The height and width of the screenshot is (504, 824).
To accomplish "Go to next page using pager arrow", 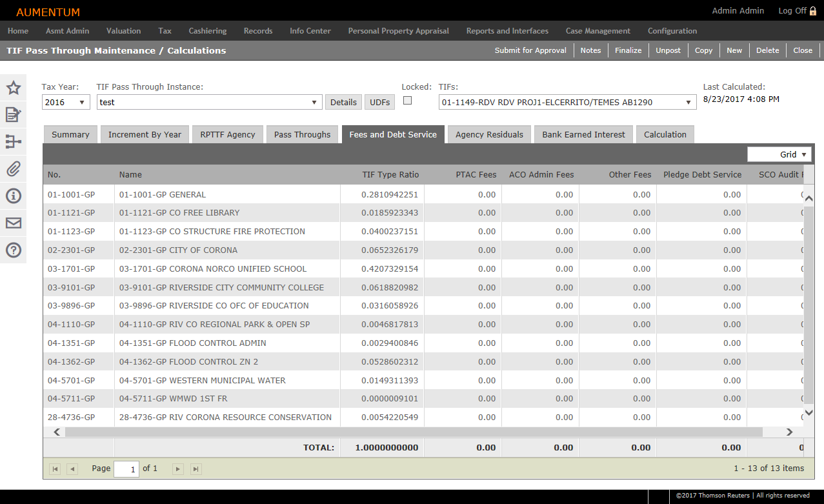I will [x=177, y=469].
